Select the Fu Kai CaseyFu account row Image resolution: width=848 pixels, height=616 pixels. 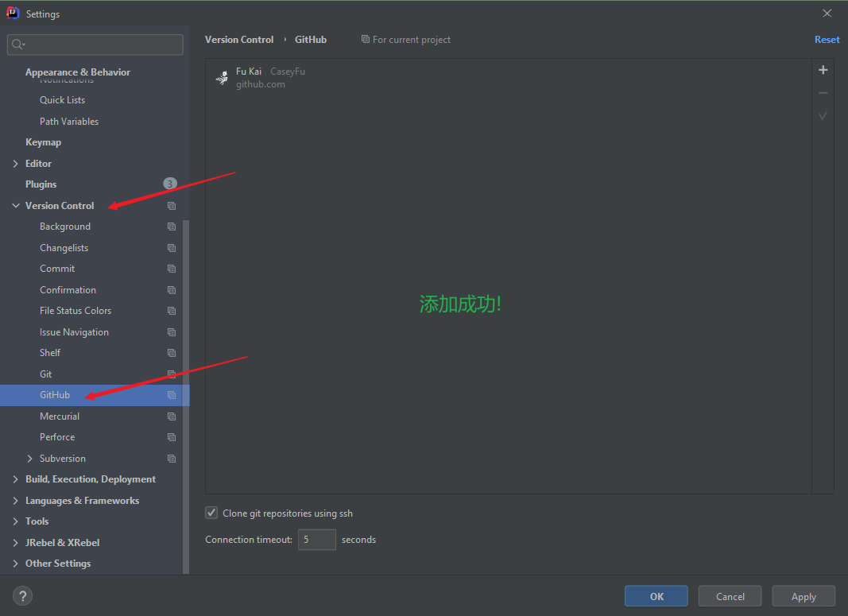click(x=509, y=78)
